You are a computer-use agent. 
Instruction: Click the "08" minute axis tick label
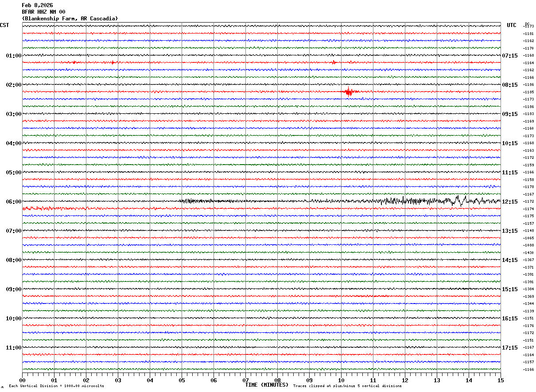click(277, 380)
